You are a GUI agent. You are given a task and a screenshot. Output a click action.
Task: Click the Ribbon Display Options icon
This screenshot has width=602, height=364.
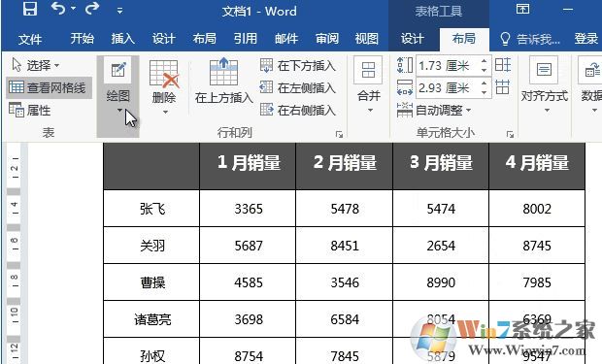coord(522,9)
